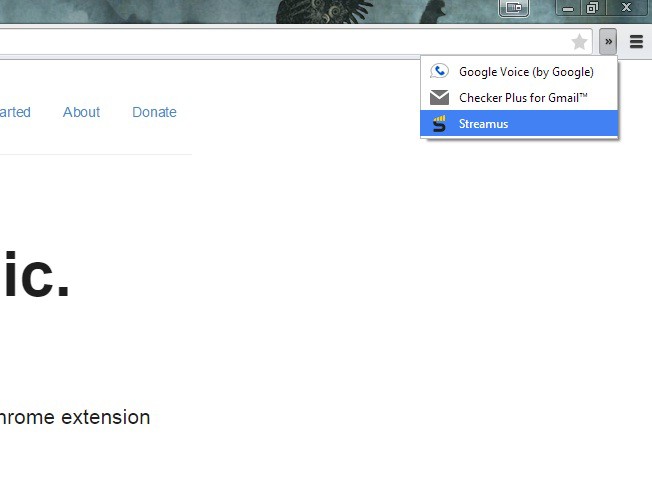
Task: Click the Google Voice phone icon
Action: click(x=439, y=71)
